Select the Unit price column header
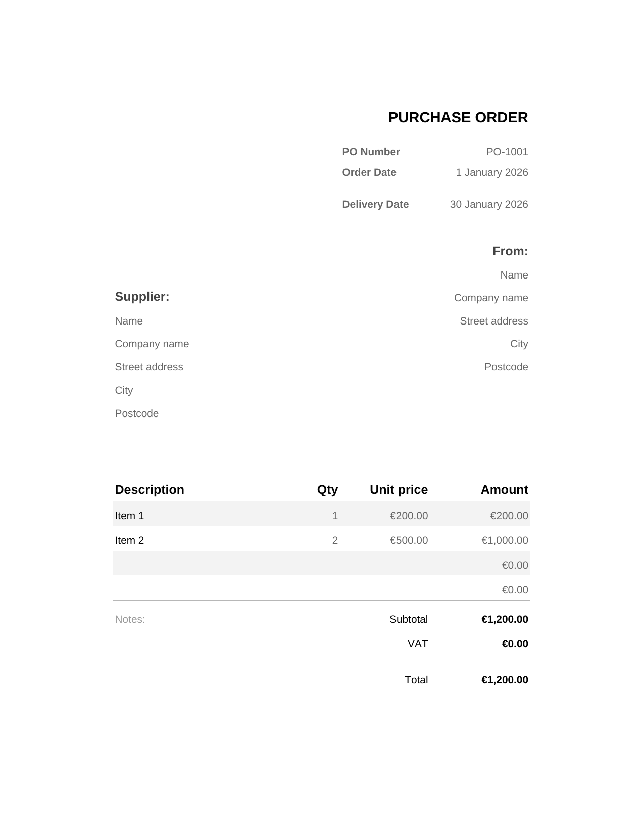 point(399,490)
